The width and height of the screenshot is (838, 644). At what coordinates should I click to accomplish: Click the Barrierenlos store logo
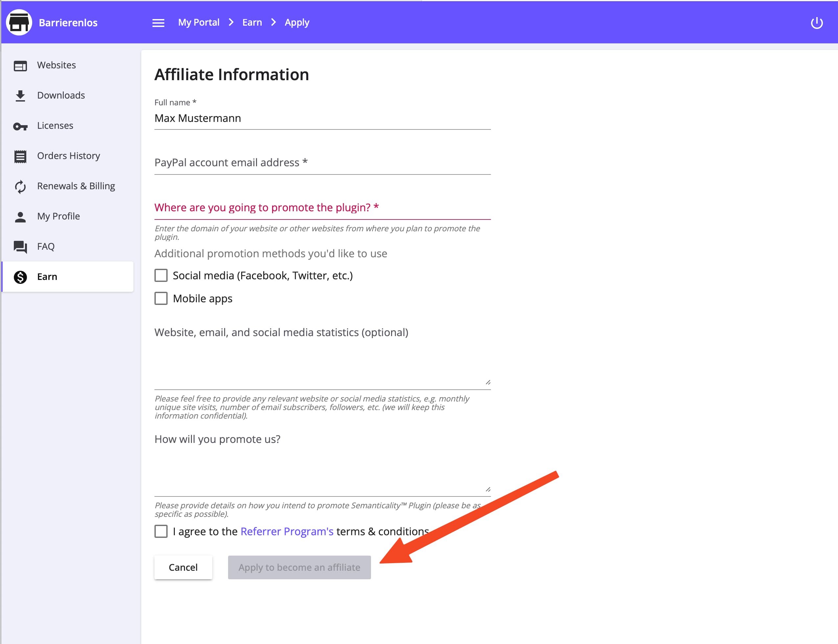click(x=19, y=22)
